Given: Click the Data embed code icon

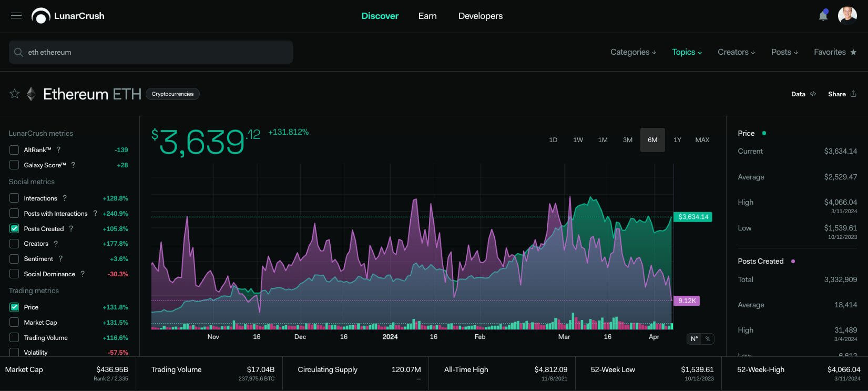Looking at the screenshot, I should tap(813, 94).
